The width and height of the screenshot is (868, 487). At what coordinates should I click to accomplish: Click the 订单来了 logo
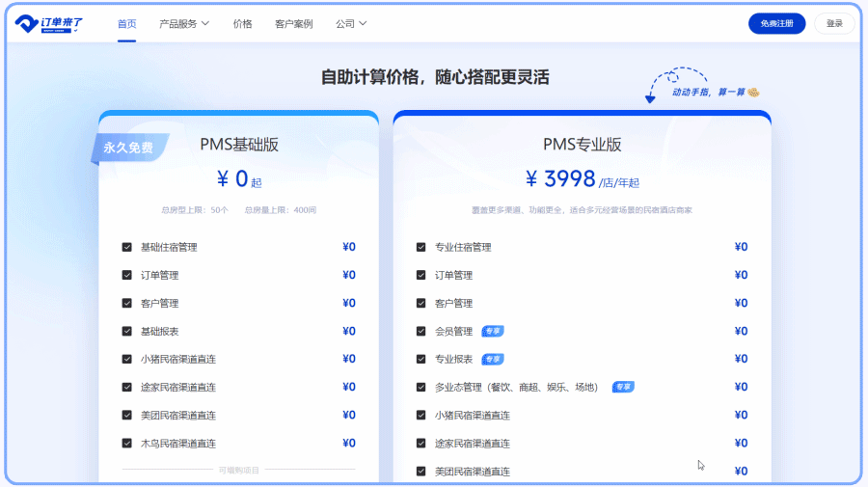pyautogui.click(x=49, y=24)
